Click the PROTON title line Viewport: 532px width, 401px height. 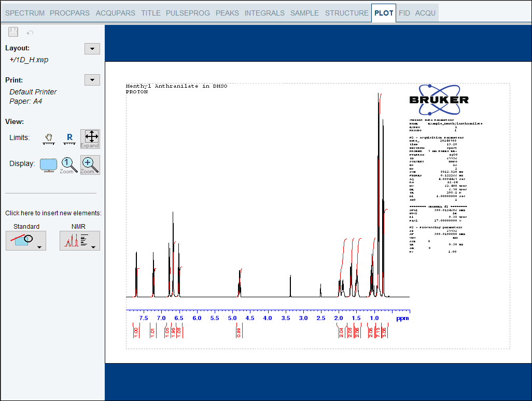coord(137,92)
